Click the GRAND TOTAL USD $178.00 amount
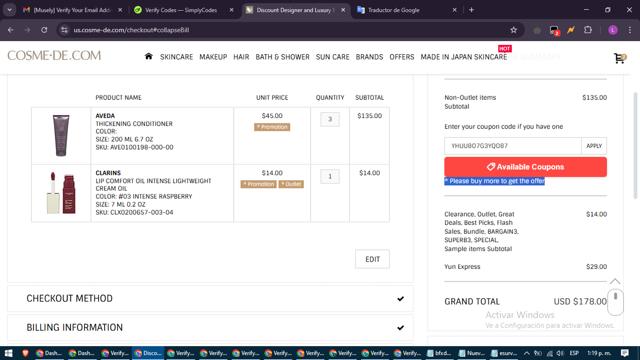Screen dimensions: 640x360 pos(580,302)
